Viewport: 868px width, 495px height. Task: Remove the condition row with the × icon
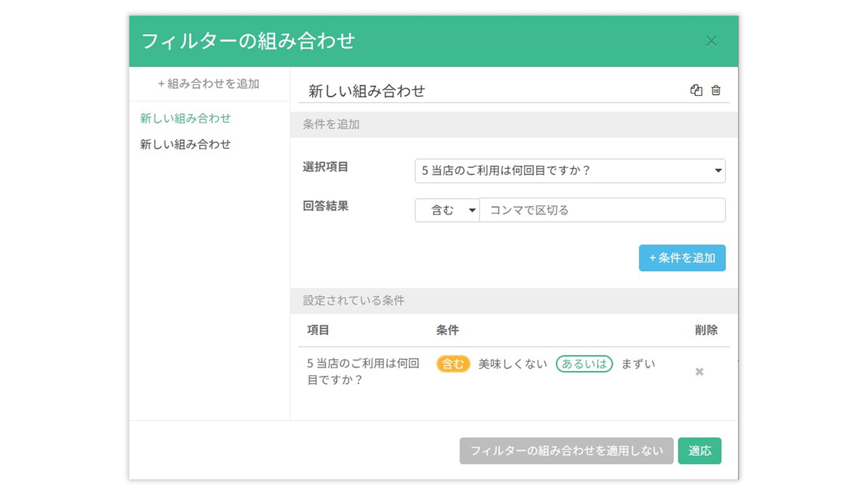(699, 371)
